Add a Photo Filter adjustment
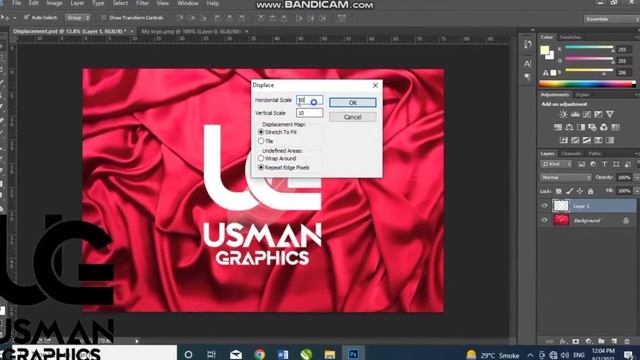Image resolution: width=640 pixels, height=360 pixels. tap(592, 127)
